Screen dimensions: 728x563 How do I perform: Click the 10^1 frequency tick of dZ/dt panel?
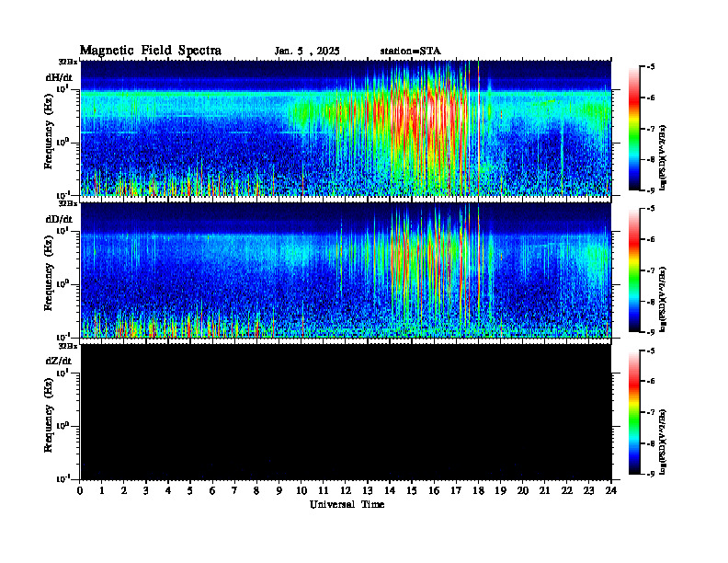click(x=63, y=373)
